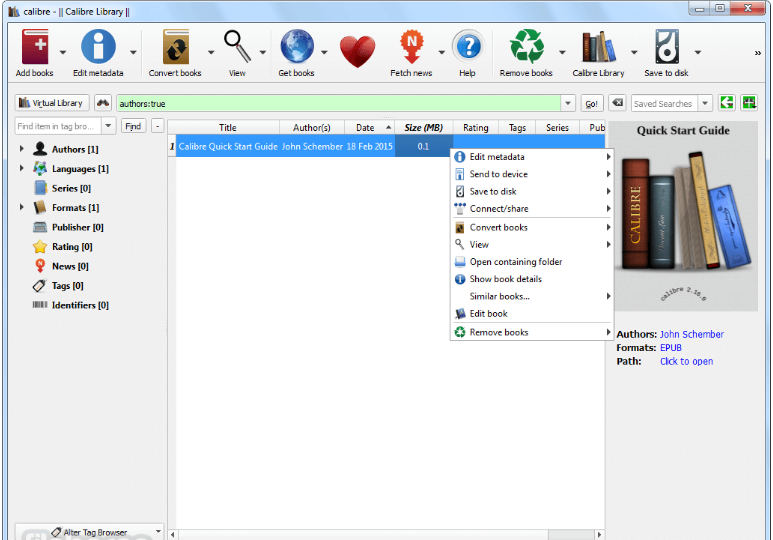Open the search history dropdown arrow
Image resolution: width=773 pixels, height=540 pixels.
(x=568, y=103)
